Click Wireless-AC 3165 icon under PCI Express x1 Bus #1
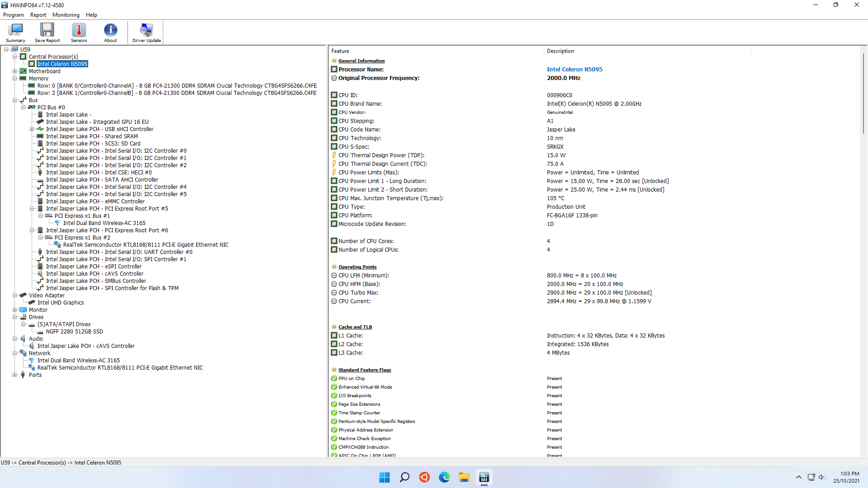The width and height of the screenshot is (868, 488). (x=57, y=223)
